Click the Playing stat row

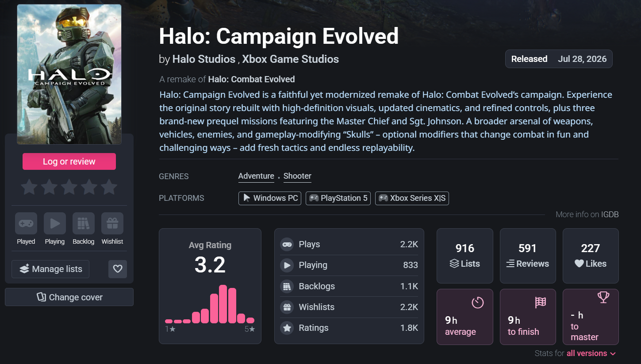coord(349,265)
